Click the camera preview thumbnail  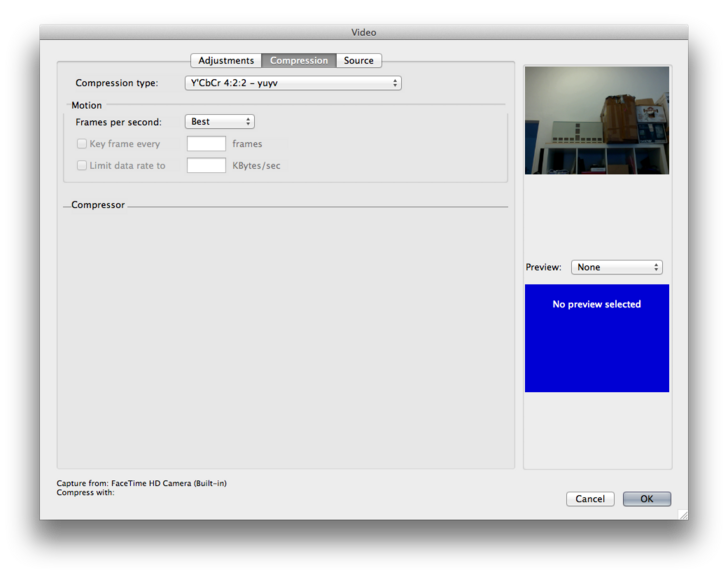click(x=597, y=120)
